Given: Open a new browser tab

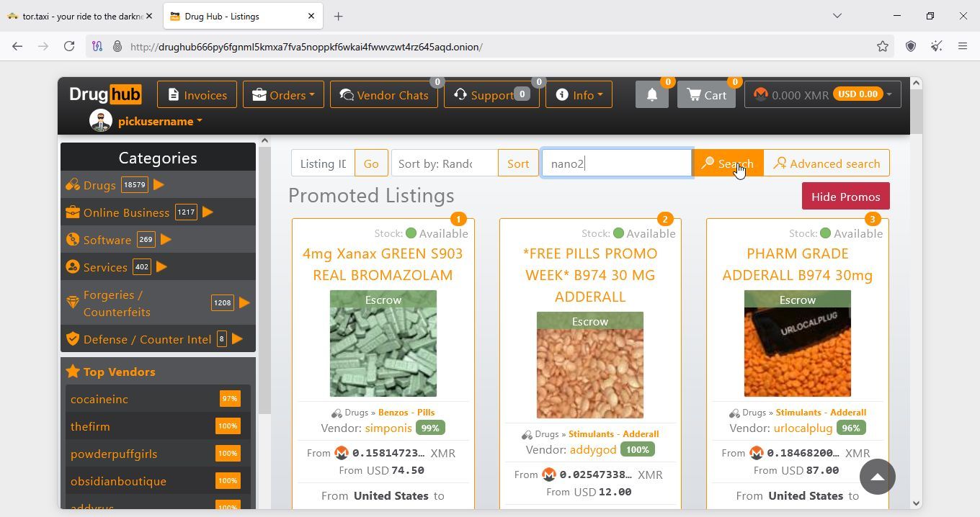Looking at the screenshot, I should pos(338,16).
